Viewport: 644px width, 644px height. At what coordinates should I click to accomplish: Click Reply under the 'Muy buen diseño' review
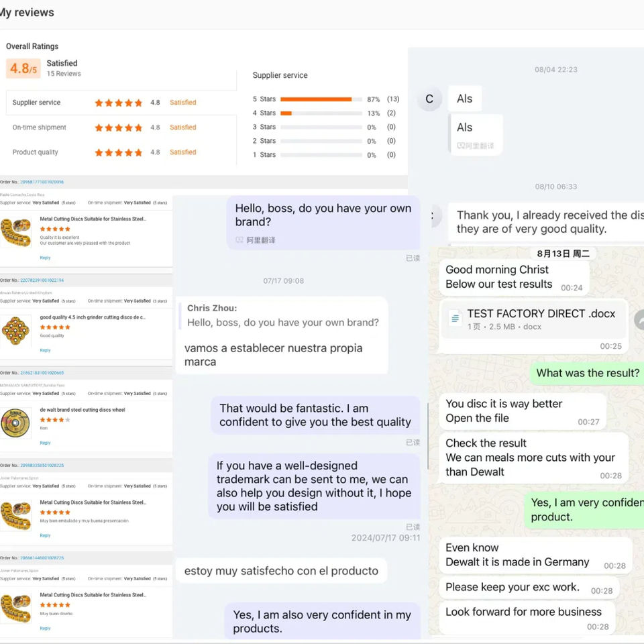tap(45, 628)
